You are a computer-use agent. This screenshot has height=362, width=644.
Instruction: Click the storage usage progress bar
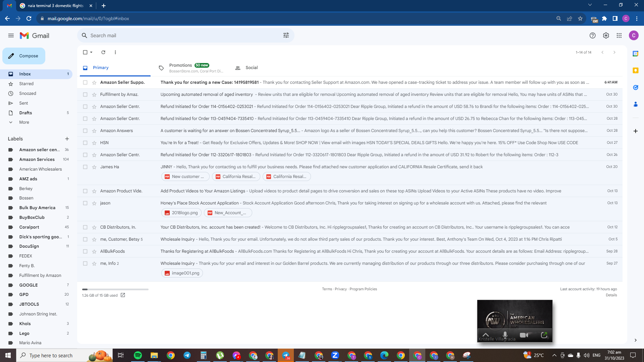pyautogui.click(x=115, y=289)
